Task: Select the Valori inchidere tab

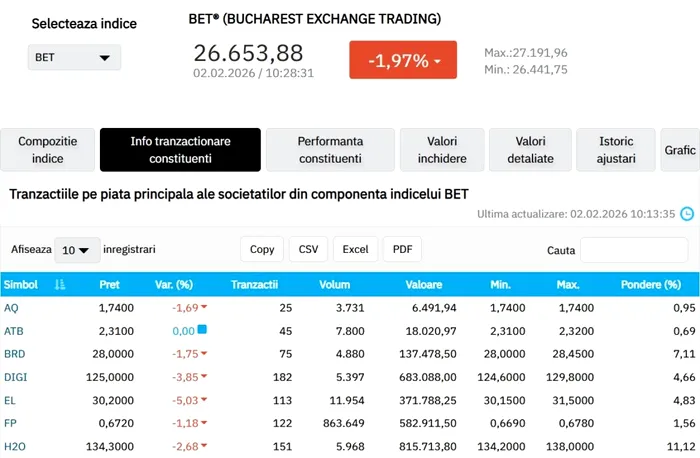Action: (441, 150)
